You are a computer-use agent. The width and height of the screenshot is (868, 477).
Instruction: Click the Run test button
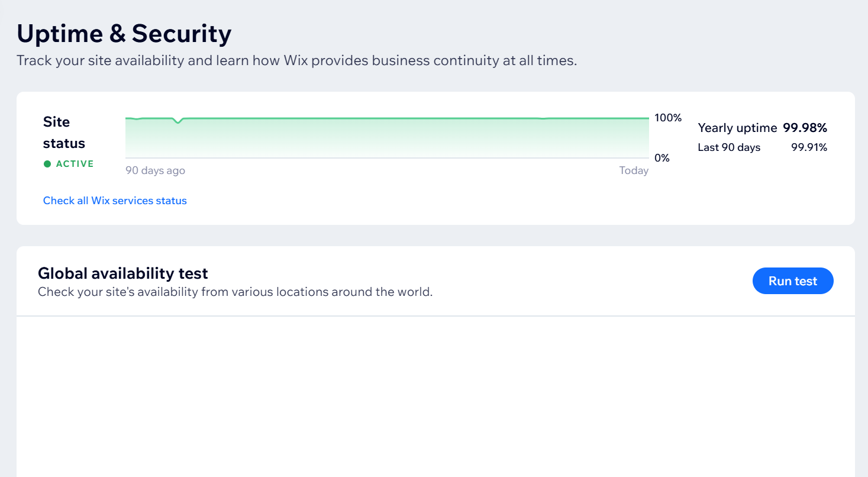792,281
